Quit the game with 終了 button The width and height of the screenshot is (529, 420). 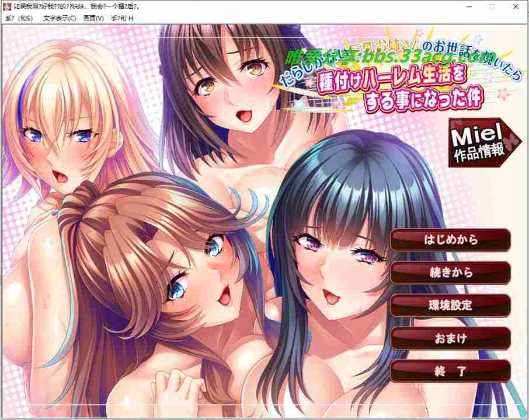[x=451, y=371]
